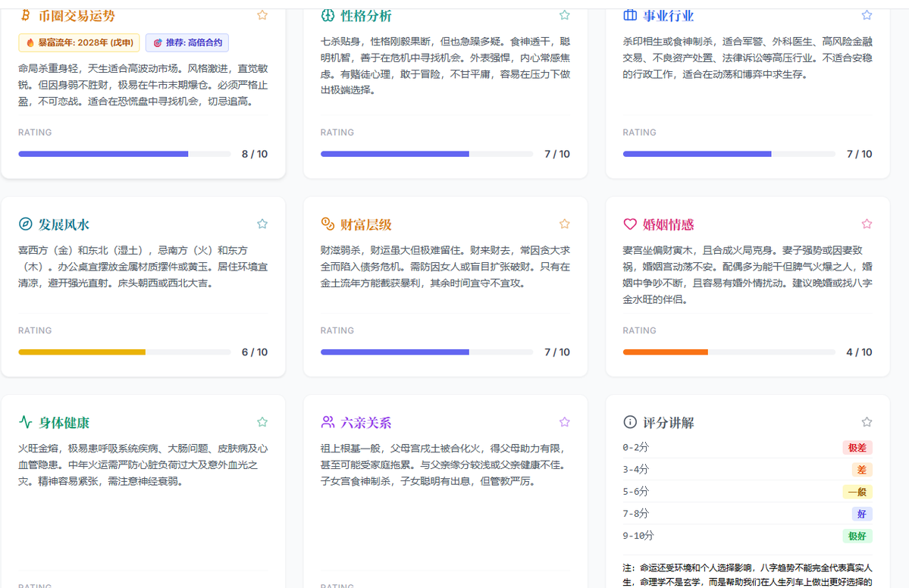Image resolution: width=909 pixels, height=588 pixels.
Task: Click the briefcase icon next to 事业行业
Action: [x=629, y=15]
